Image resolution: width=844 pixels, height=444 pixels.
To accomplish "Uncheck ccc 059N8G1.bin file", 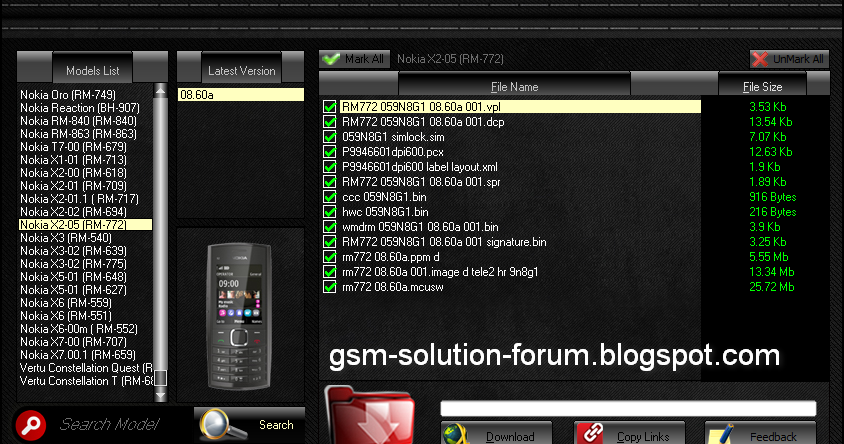I will [x=329, y=197].
